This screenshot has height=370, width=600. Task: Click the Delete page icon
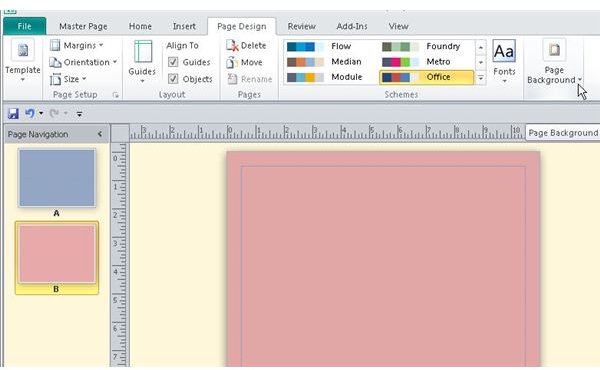232,46
